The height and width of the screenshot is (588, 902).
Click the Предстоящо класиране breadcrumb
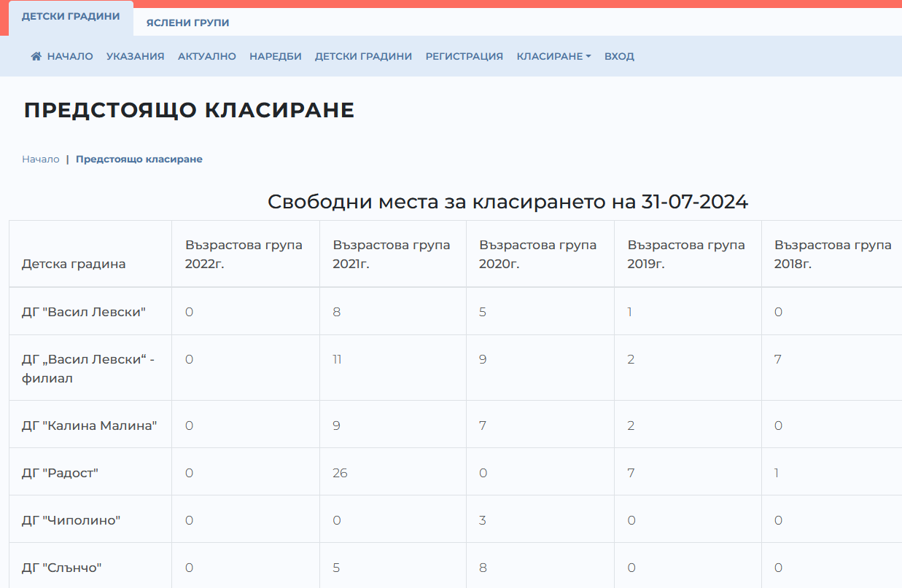coord(139,159)
